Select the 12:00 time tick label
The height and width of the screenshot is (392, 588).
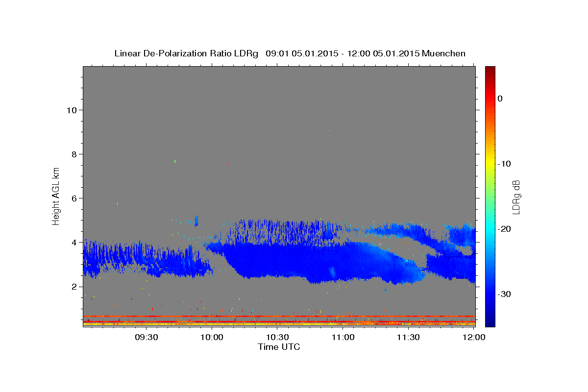pos(474,337)
